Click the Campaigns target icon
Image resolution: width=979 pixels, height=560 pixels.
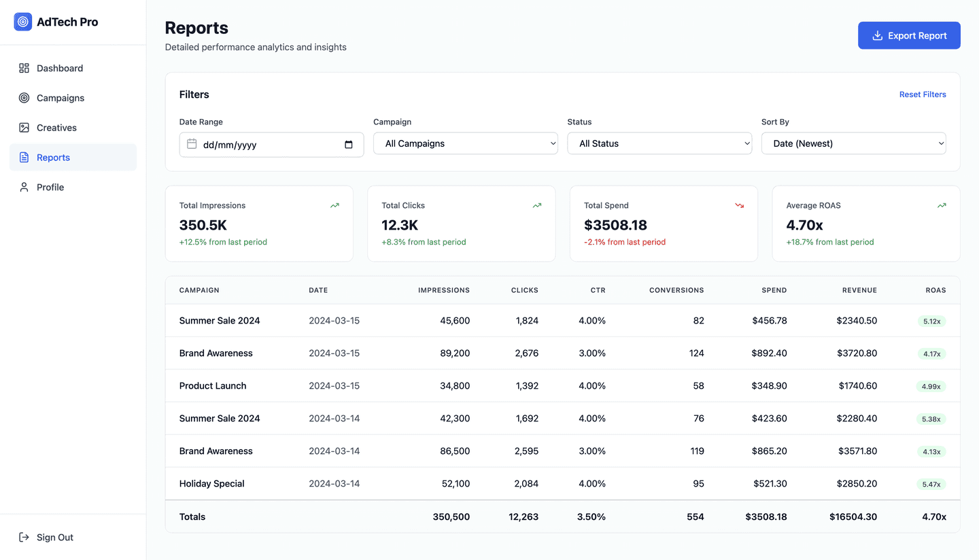(24, 98)
